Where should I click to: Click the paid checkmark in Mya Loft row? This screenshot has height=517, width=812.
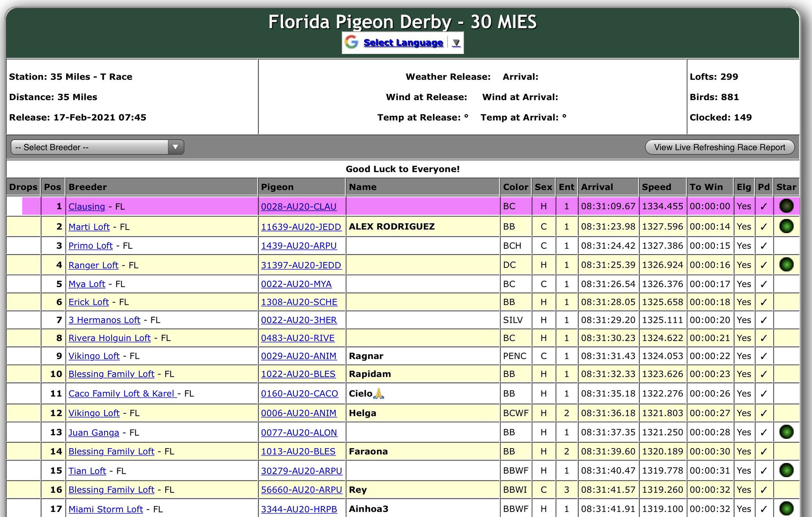(763, 284)
